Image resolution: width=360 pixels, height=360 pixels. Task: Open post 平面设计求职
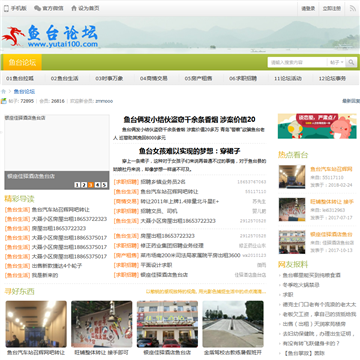click(x=156, y=265)
